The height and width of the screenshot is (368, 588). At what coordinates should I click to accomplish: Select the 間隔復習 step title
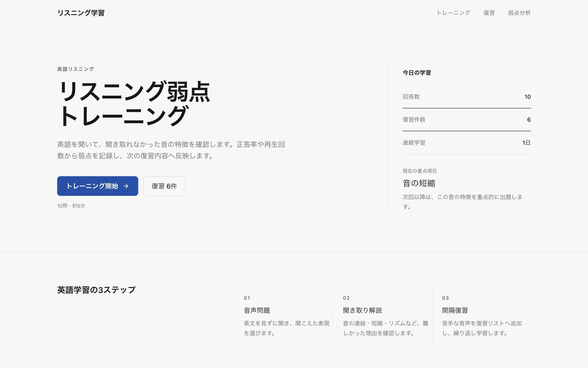[455, 310]
